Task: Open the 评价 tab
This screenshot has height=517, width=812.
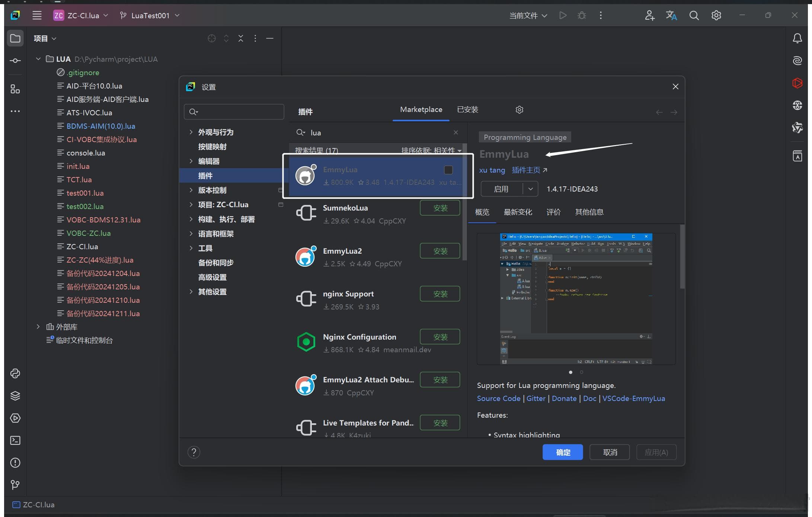Action: click(x=553, y=212)
